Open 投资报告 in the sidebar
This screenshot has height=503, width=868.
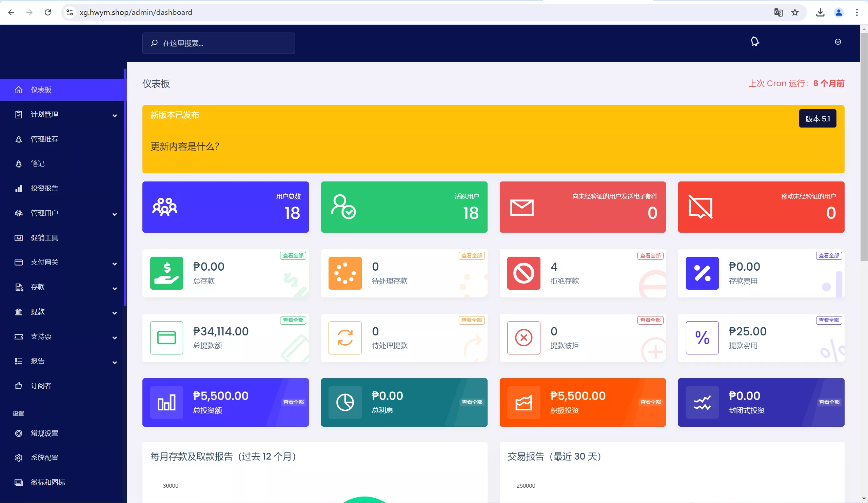tap(44, 189)
